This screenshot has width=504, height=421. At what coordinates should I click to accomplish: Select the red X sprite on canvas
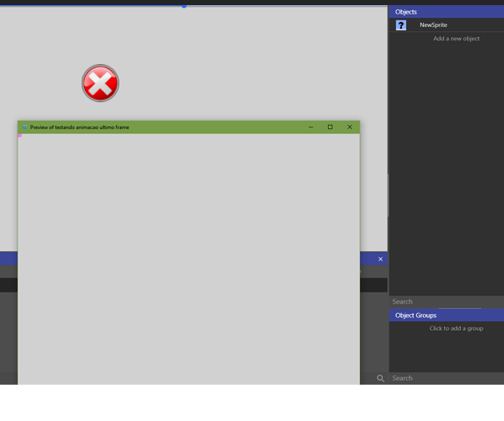point(100,83)
